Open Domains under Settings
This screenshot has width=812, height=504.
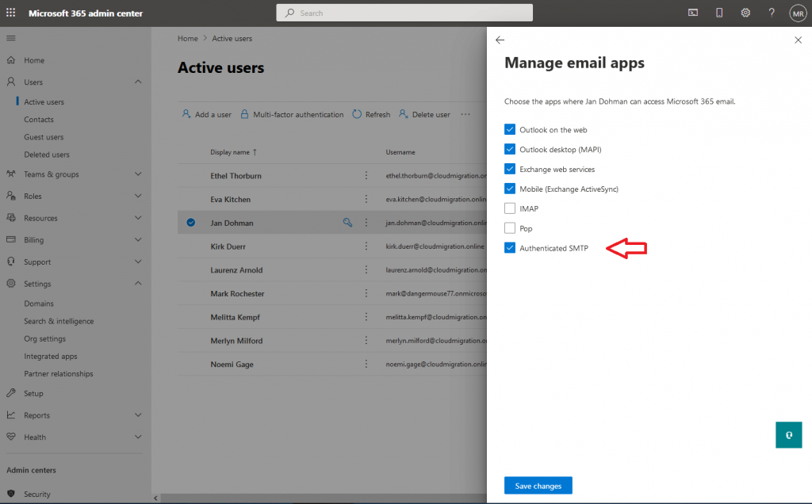[39, 304]
